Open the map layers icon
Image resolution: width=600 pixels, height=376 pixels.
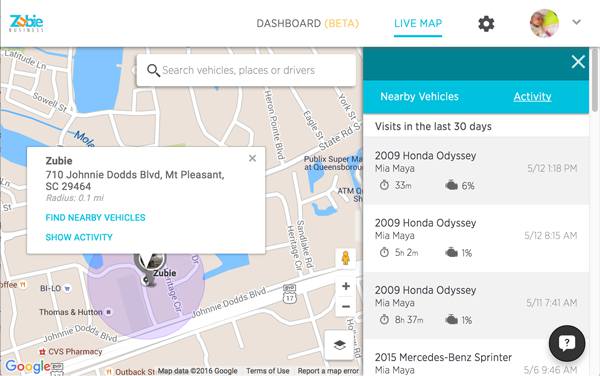pos(339,345)
